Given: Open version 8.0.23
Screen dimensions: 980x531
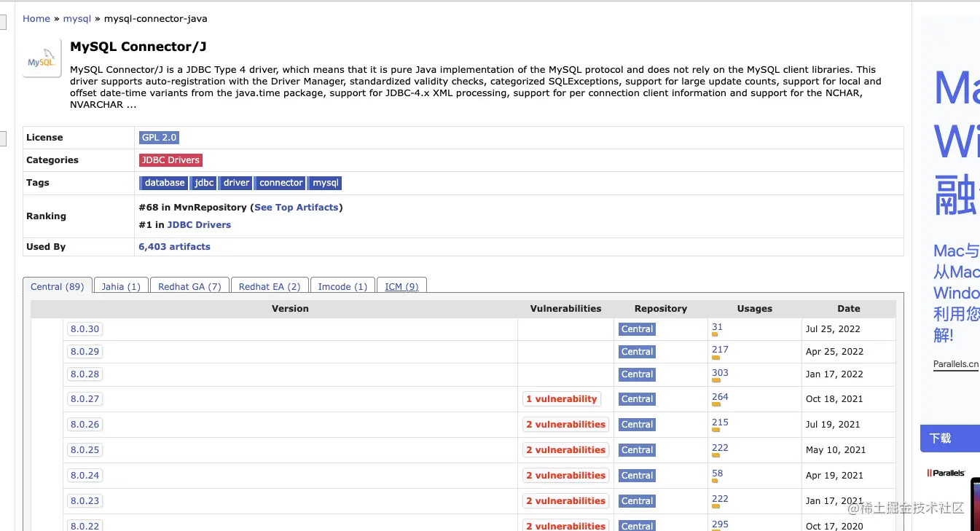Looking at the screenshot, I should pyautogui.click(x=85, y=501).
